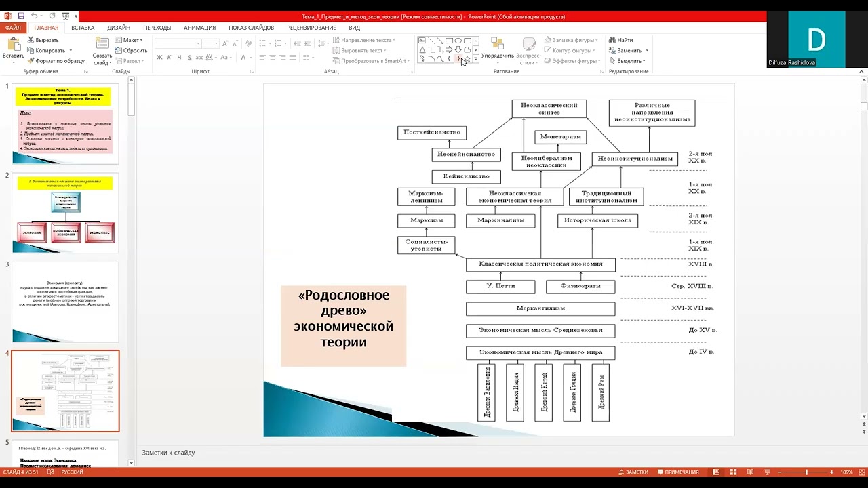This screenshot has width=868, height=488.
Task: Save the presentation with the floppy icon
Action: pos(21,16)
